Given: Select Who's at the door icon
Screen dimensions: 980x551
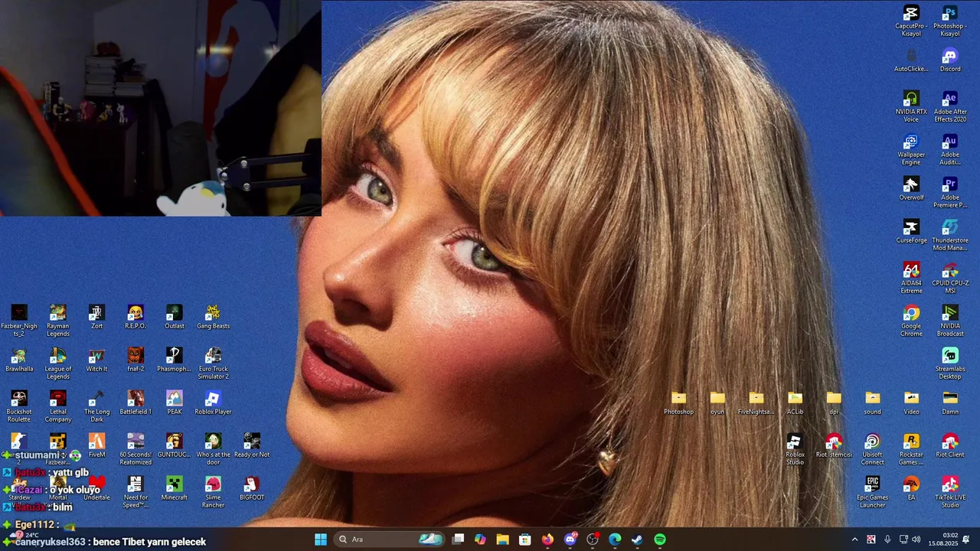Looking at the screenshot, I should coord(214,448).
